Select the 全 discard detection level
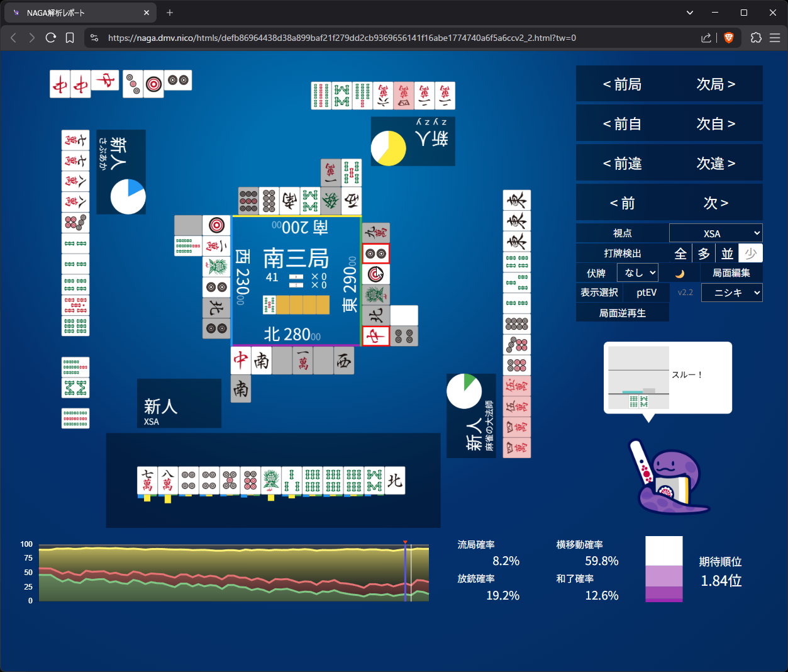788x672 pixels. click(680, 254)
